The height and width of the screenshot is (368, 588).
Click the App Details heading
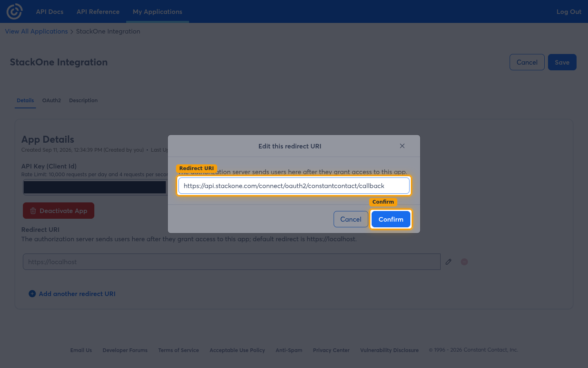pos(48,139)
